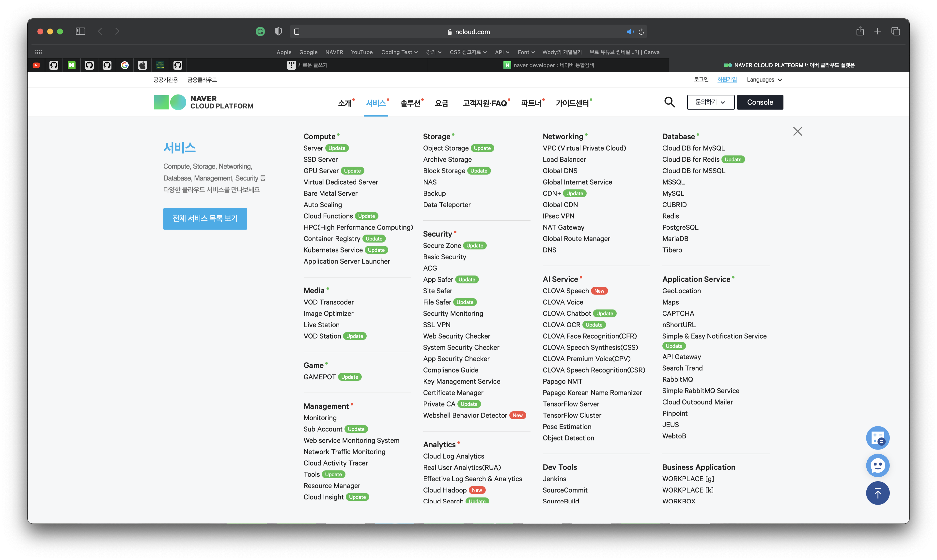
Task: Select the 솔루션 navigation menu
Action: (410, 103)
